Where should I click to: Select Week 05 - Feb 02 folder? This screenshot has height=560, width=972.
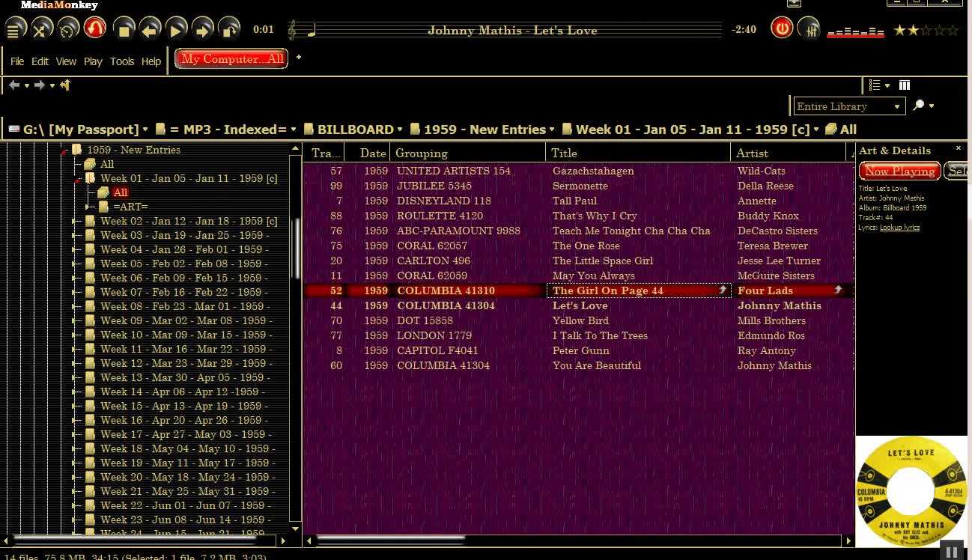[184, 264]
